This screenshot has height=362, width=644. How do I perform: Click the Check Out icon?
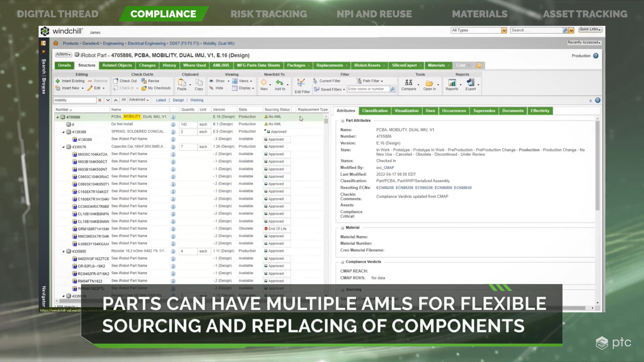click(116, 81)
